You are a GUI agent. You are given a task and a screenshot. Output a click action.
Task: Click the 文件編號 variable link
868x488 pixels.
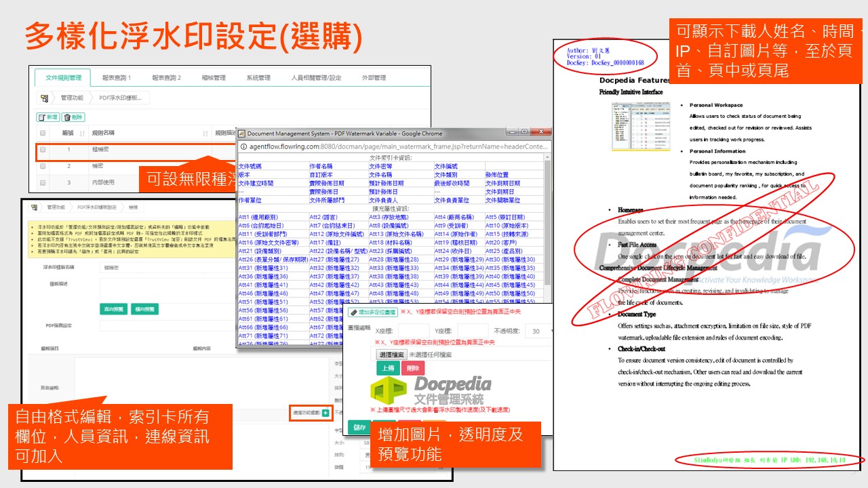coord(446,166)
